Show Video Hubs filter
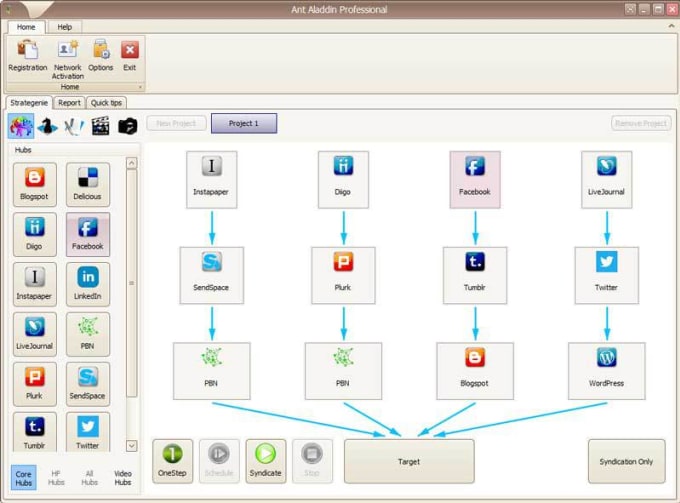680x503 pixels. click(x=123, y=478)
